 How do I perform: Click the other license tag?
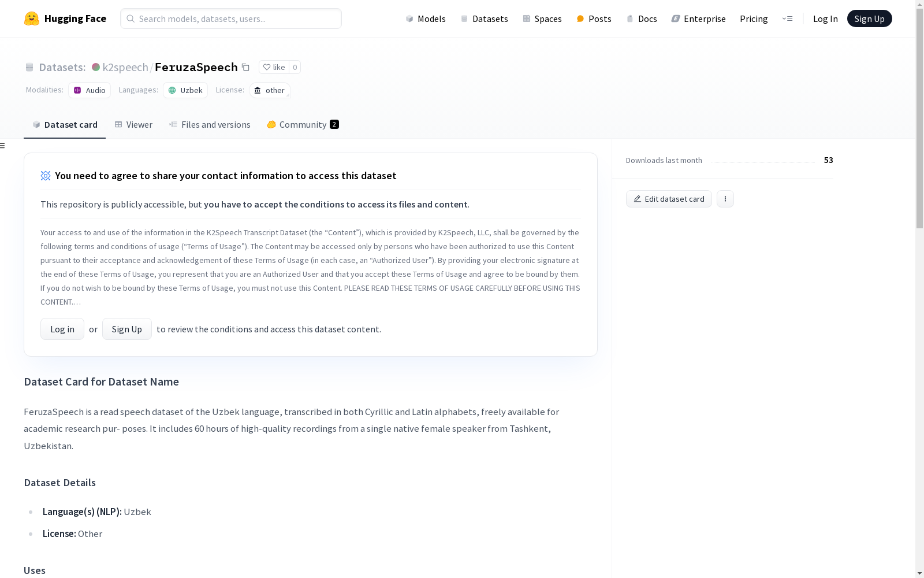click(270, 90)
